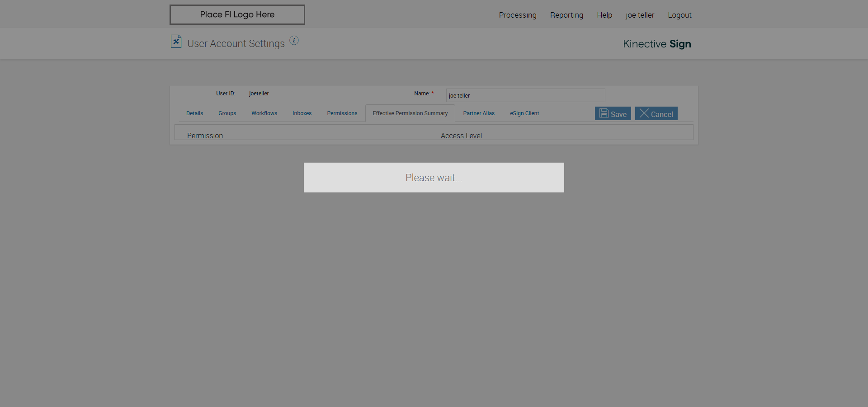Image resolution: width=868 pixels, height=407 pixels.
Task: Open the Inboxes tab
Action: pos(302,113)
